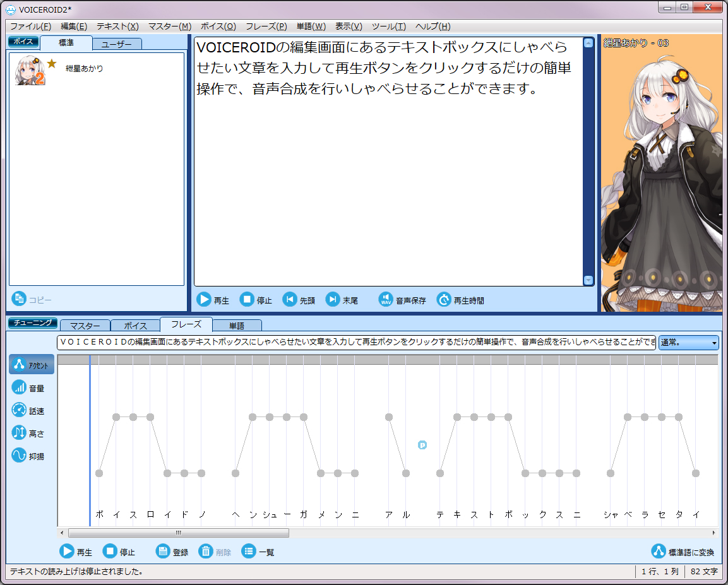Screen dimensions: 728x585
Task: Switch to the 標準 voice tab
Action: tap(66, 43)
